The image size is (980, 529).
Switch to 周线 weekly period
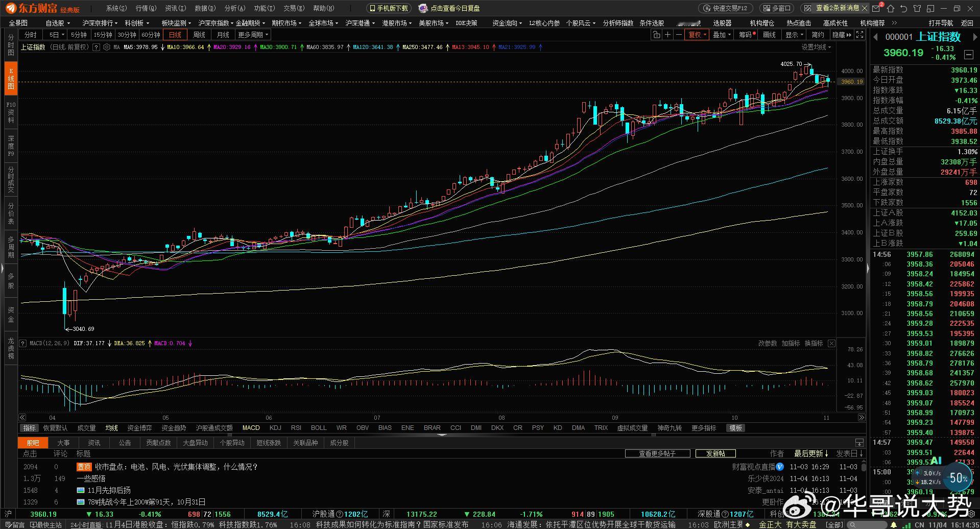point(199,35)
